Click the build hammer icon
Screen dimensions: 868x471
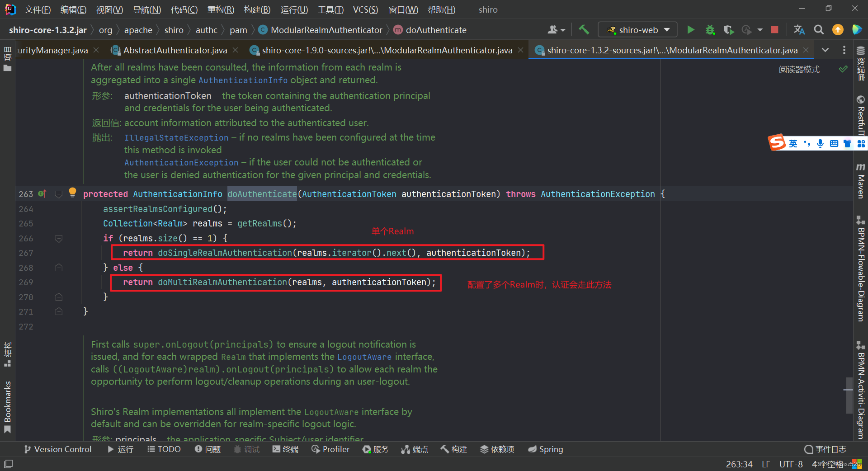(584, 30)
